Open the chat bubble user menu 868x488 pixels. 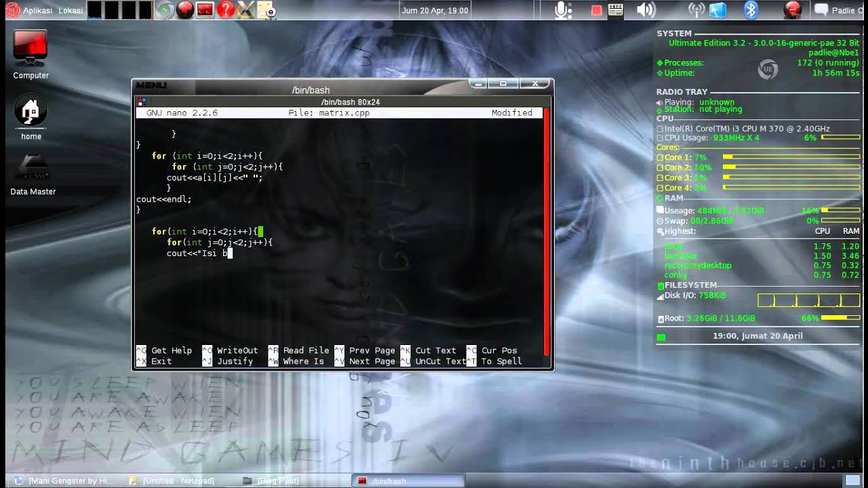pos(822,10)
